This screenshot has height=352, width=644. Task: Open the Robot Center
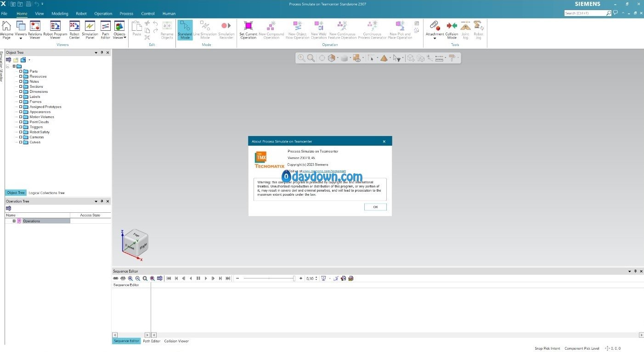[74, 30]
